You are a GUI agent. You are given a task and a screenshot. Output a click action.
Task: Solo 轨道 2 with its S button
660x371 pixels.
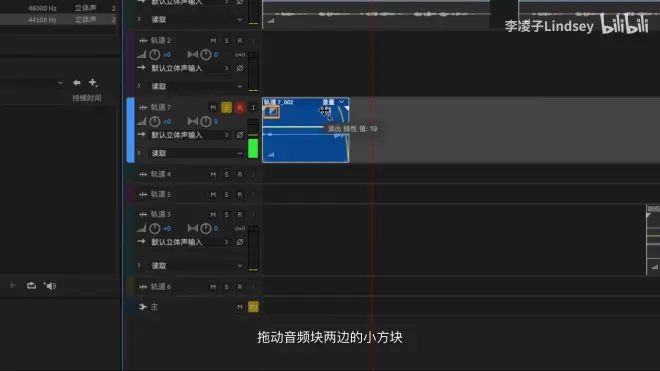[x=226, y=40]
